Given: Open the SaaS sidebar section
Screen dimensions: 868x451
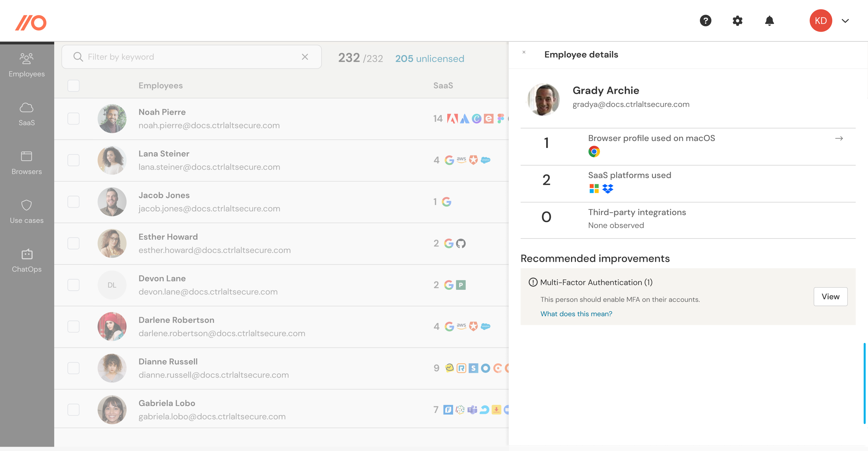Looking at the screenshot, I should click(x=27, y=114).
